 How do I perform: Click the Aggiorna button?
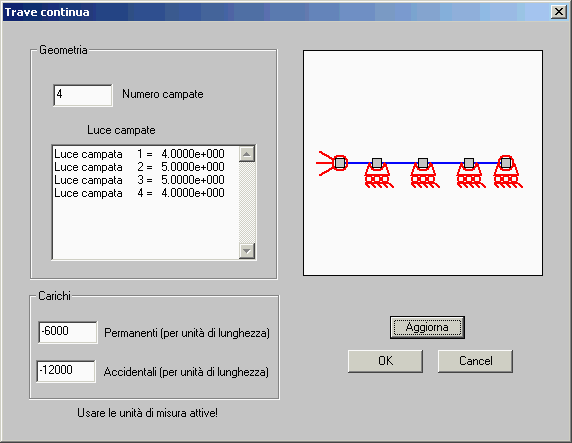(x=427, y=327)
